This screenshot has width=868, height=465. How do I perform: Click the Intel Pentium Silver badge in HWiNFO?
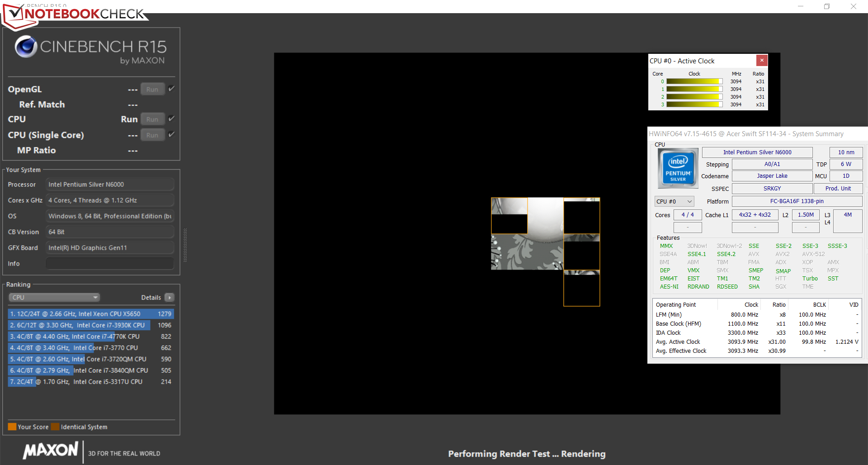tap(678, 168)
